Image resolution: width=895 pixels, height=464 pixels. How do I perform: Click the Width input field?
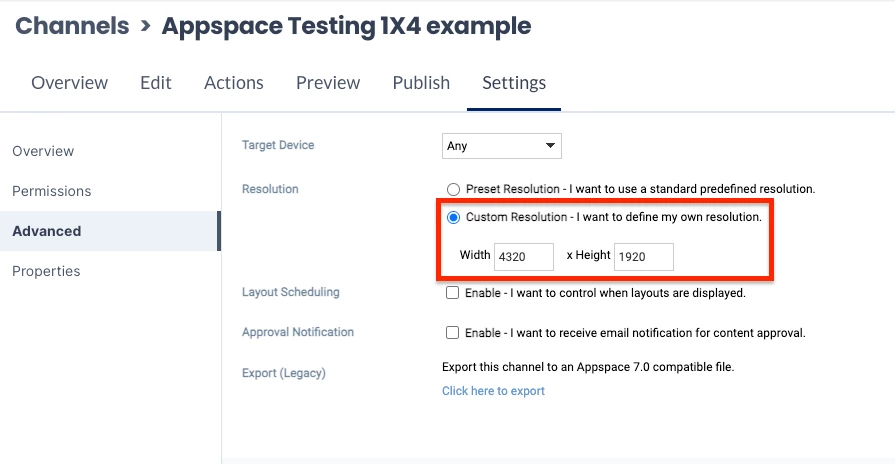pos(523,257)
